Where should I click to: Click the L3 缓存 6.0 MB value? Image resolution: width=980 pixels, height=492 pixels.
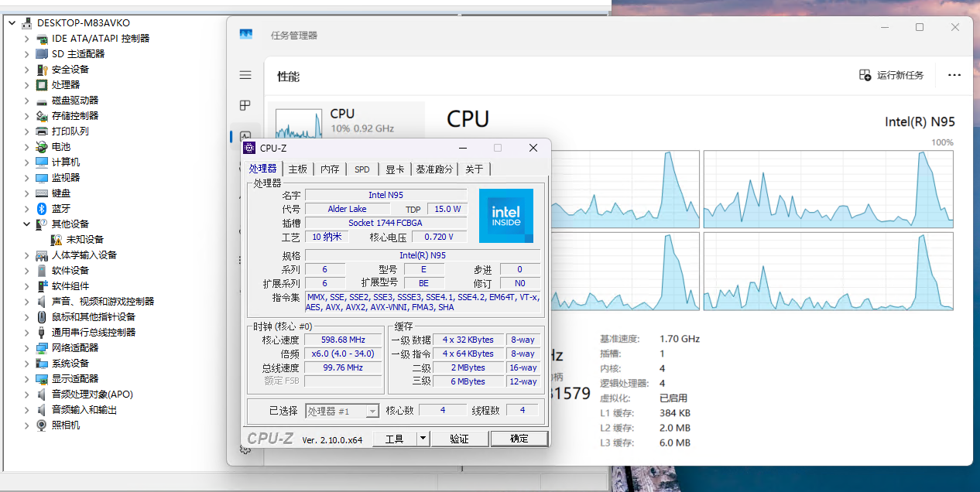(675, 442)
